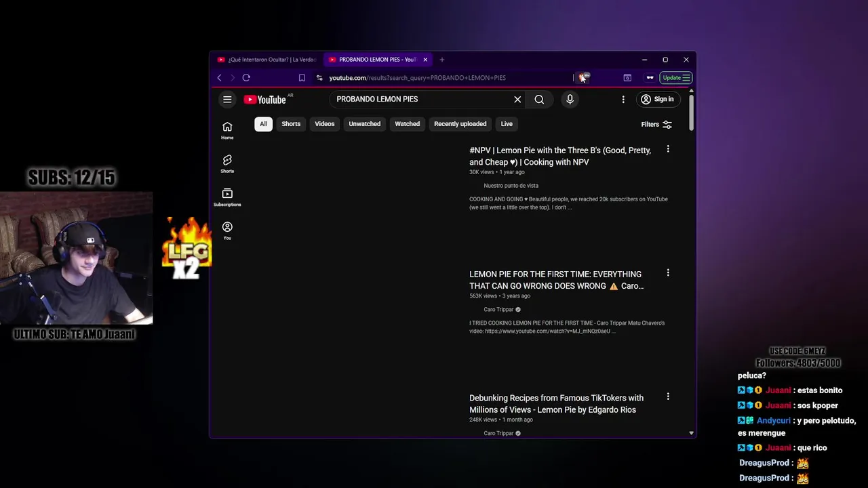This screenshot has width=868, height=488.
Task: Click the sunglasses browser icon
Action: tap(650, 78)
